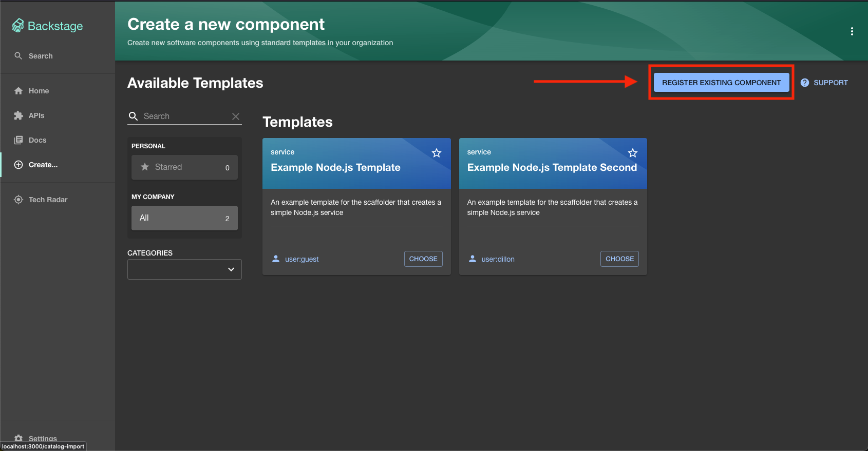Screen dimensions: 868x451
Task: Choose the Example Node.js Template Second
Action: [x=619, y=259]
